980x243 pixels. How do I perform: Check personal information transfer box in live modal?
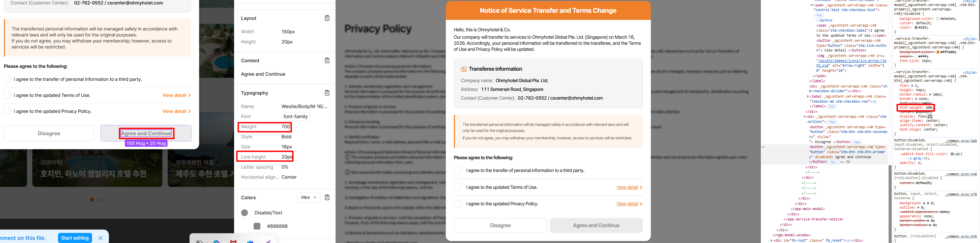pos(458,171)
